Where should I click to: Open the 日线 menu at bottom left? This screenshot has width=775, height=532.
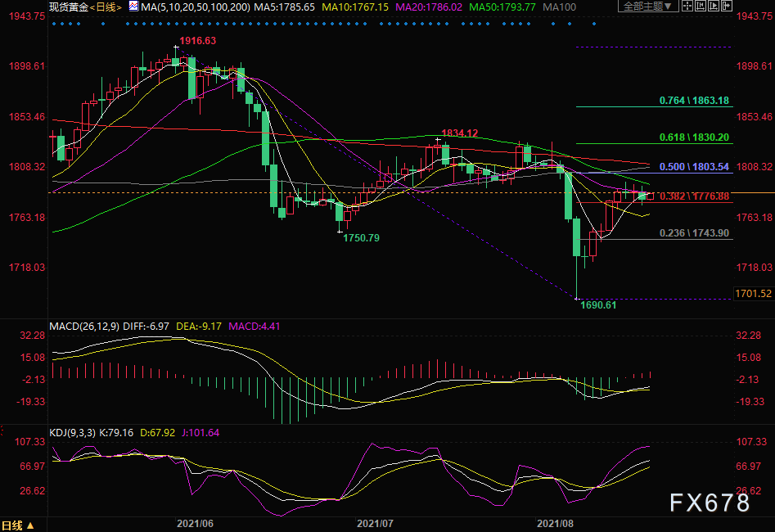pyautogui.click(x=18, y=525)
